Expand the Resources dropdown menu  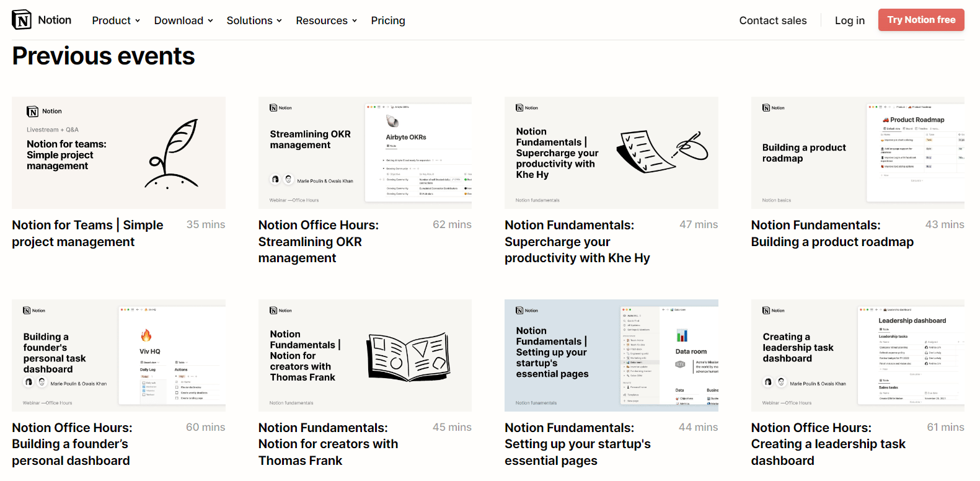[327, 20]
